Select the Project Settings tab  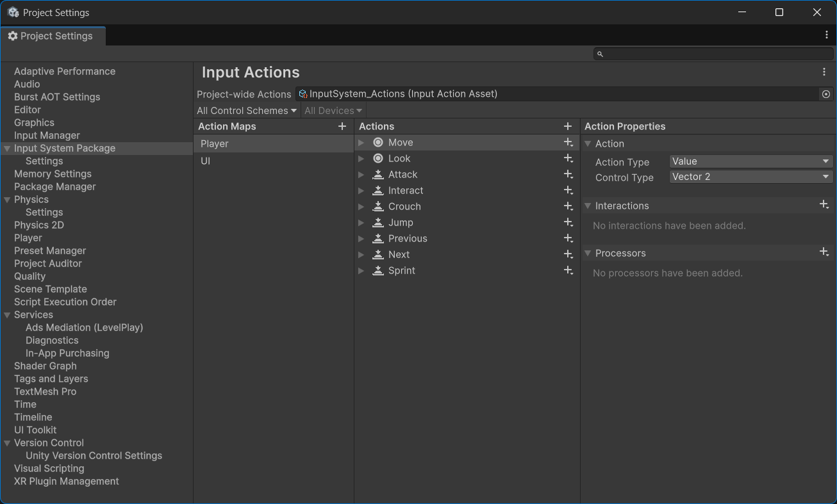[53, 36]
